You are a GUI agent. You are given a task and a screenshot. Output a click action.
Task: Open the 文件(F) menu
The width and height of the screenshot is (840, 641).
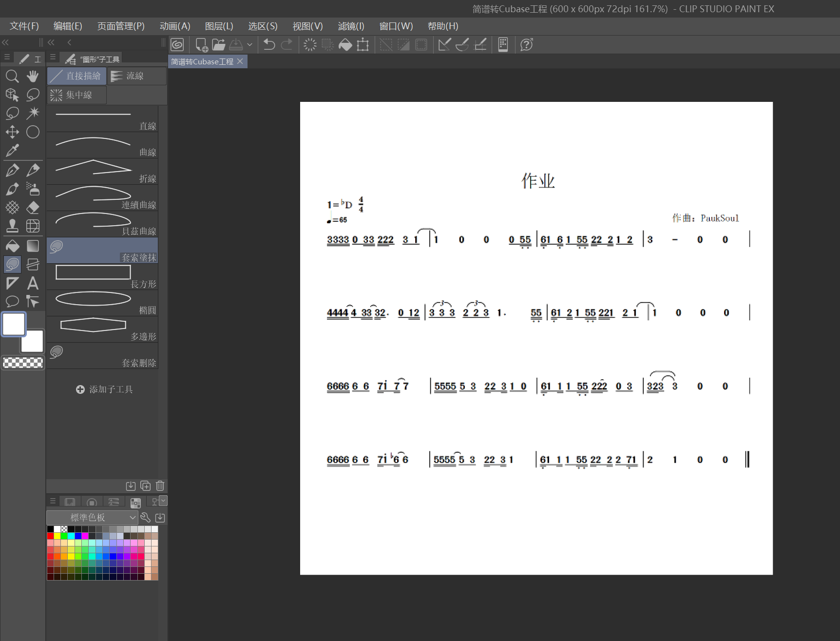tap(24, 26)
